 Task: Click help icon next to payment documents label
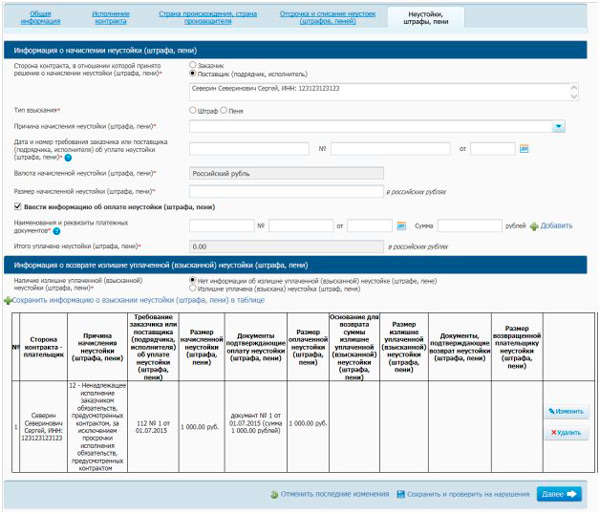[56, 231]
